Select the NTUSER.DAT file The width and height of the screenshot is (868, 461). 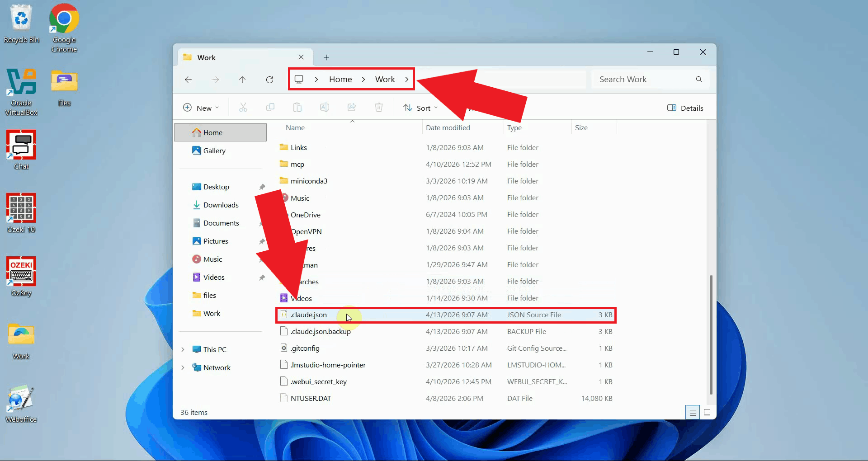(446, 399)
